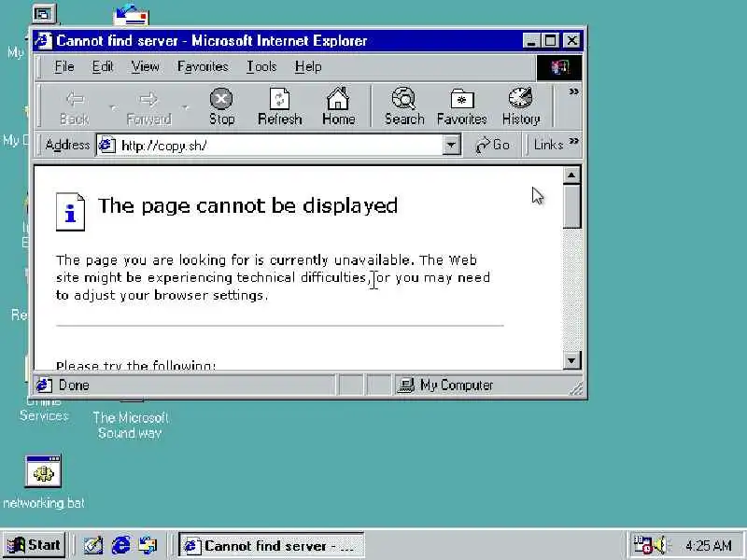Close the Internet Explorer window
This screenshot has width=747, height=560.
pos(571,40)
